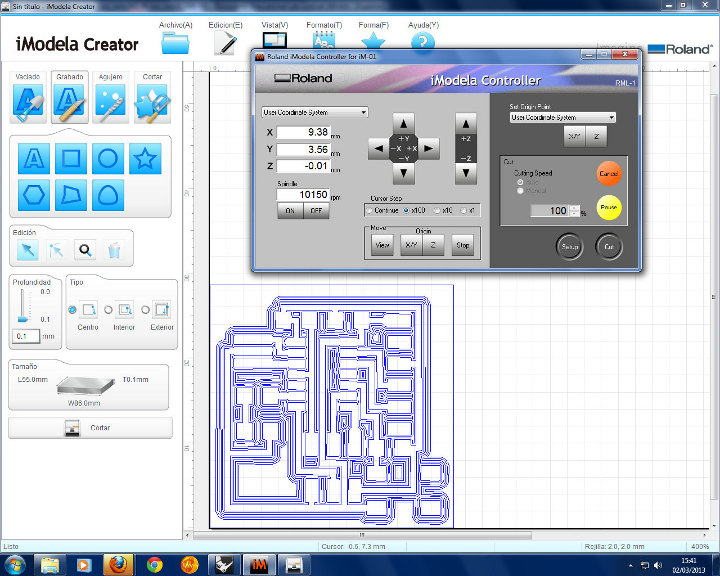This screenshot has width=720, height=576.
Task: Click the trash delete icon in Edición
Action: coord(114,250)
